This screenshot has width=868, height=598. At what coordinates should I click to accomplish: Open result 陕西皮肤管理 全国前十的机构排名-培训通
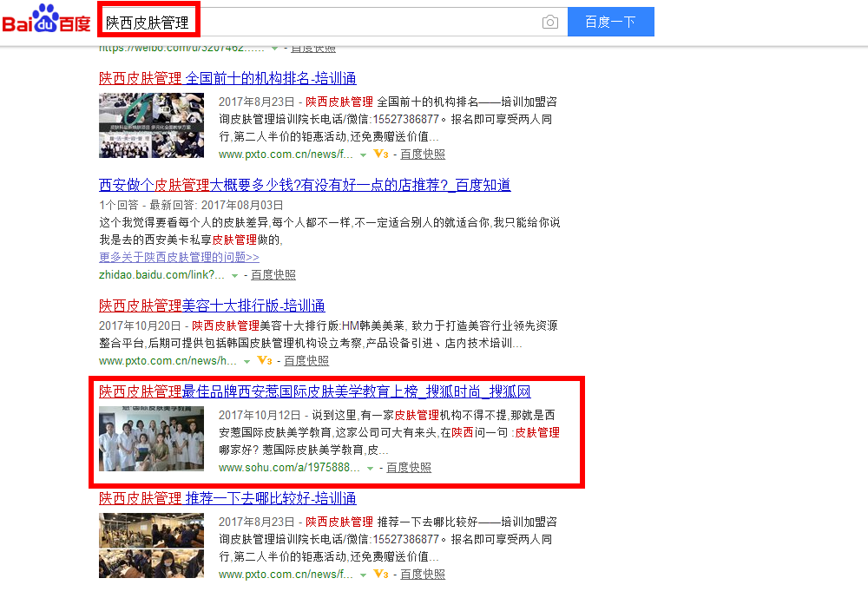pyautogui.click(x=227, y=78)
